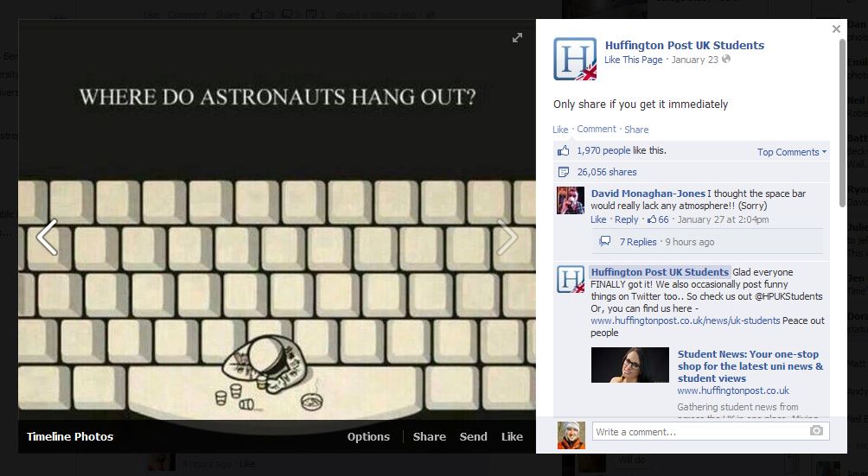Viewport: 868px width, 476px height.
Task: Go to the previous photo arrow
Action: click(47, 238)
